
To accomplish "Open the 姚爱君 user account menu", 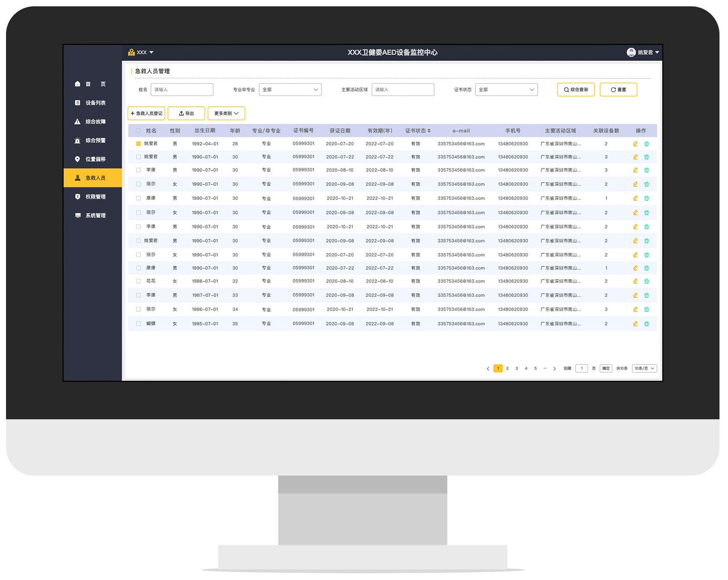I will [x=643, y=52].
